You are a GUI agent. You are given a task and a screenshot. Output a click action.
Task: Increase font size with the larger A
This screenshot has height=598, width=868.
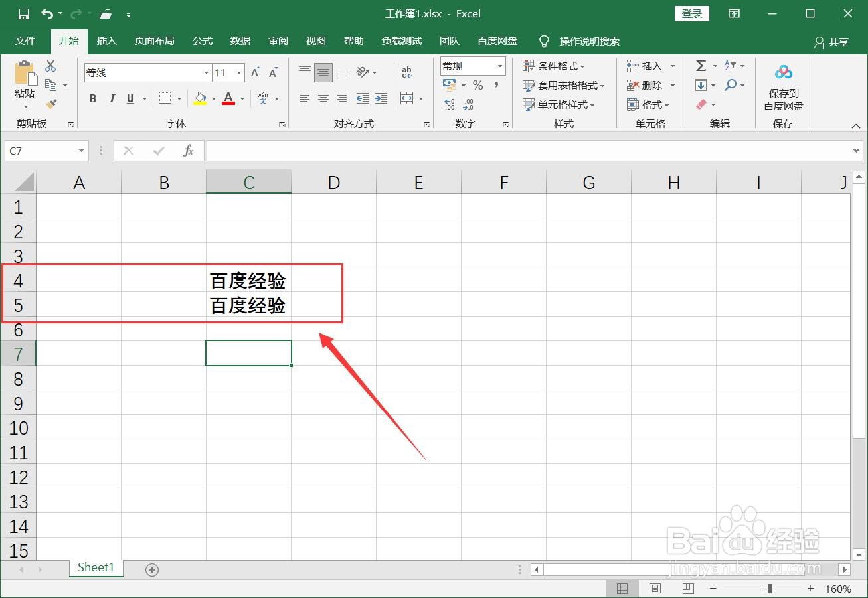pos(255,73)
